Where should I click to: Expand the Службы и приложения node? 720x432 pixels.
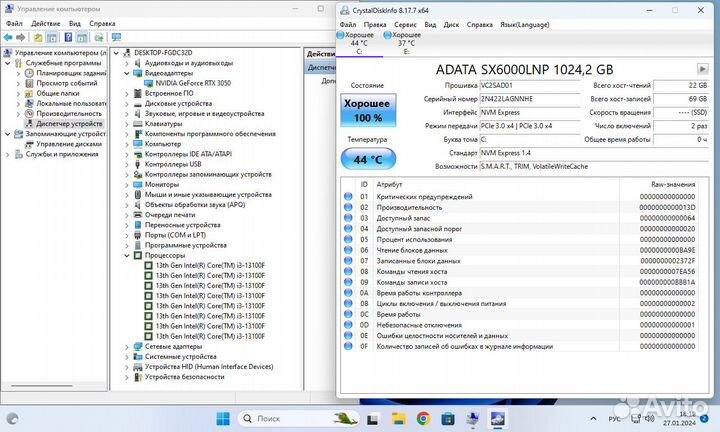(8, 154)
